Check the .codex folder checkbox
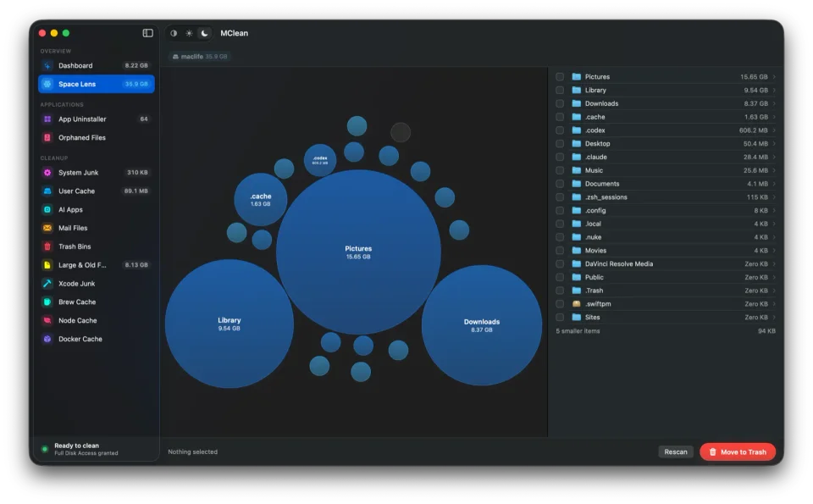This screenshot has height=504, width=813. [560, 130]
